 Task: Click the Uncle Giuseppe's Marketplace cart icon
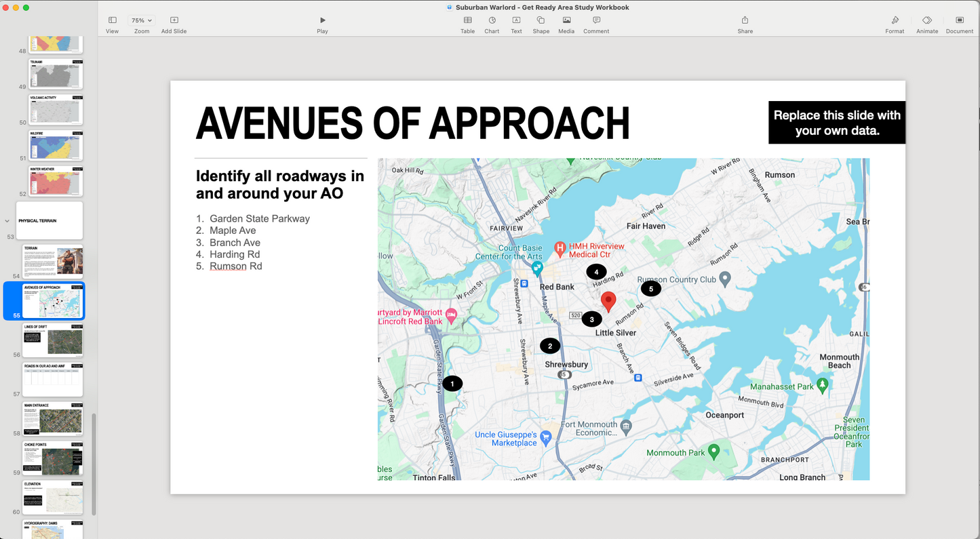click(x=546, y=438)
